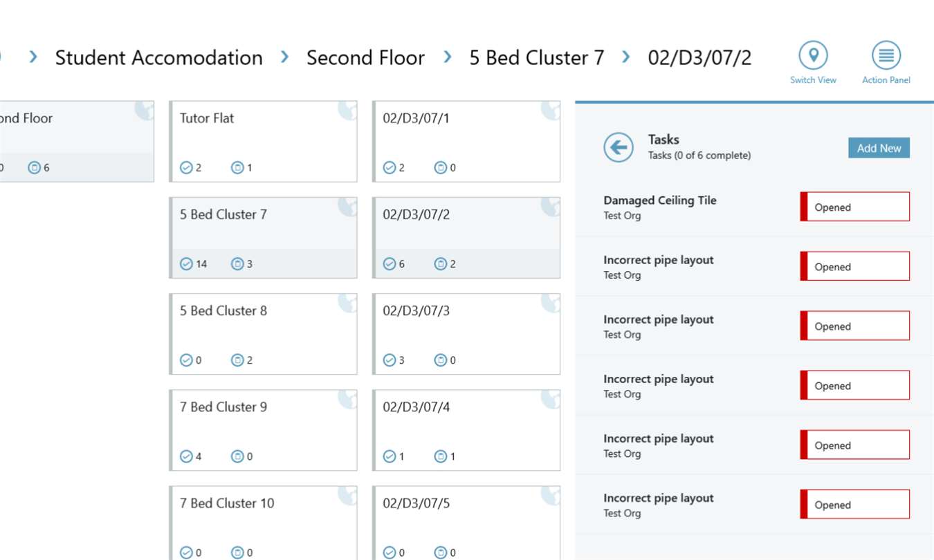Viewport: 934px width, 560px height.
Task: Click the checkmark icon on 7 Bed Cluster 9 tile
Action: [x=186, y=456]
